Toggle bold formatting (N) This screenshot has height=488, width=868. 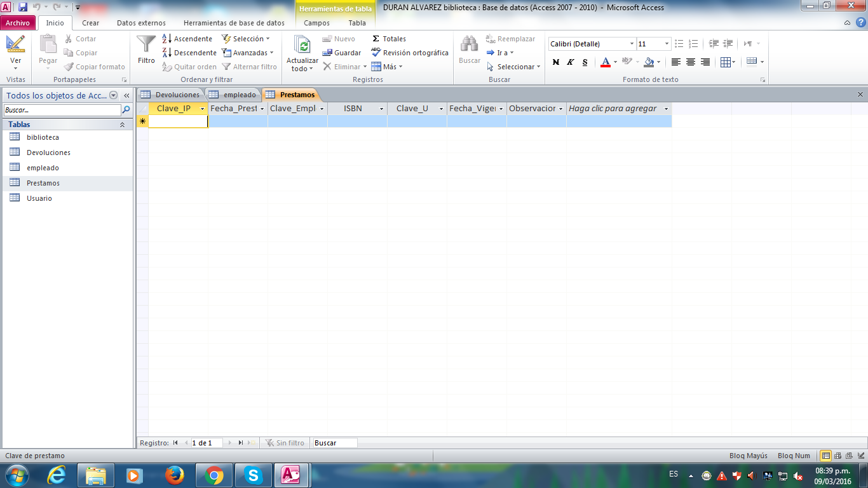pyautogui.click(x=556, y=62)
